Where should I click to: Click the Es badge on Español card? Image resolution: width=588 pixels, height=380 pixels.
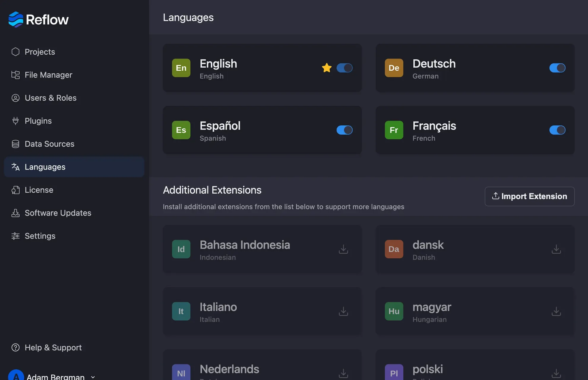[x=181, y=130]
